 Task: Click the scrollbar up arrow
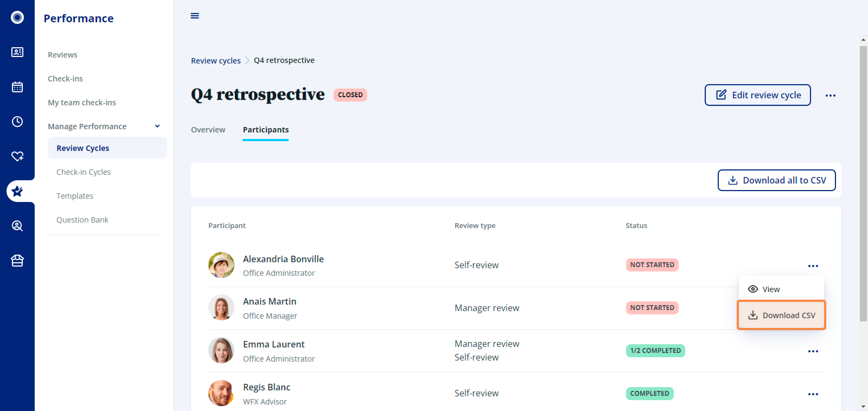click(863, 40)
